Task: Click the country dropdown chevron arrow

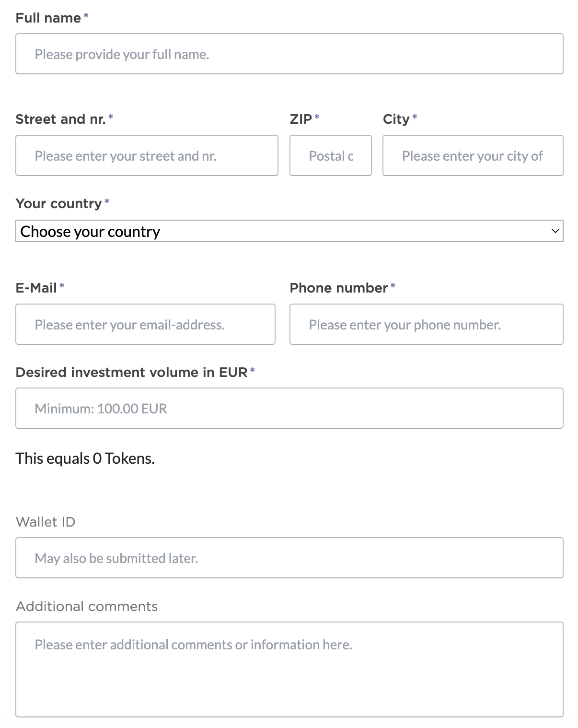Action: click(555, 231)
